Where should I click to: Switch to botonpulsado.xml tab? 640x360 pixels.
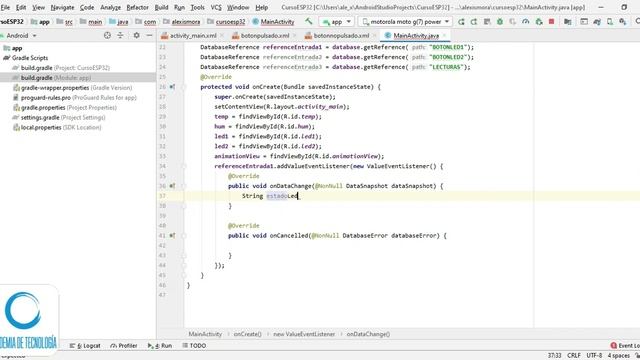265,36
